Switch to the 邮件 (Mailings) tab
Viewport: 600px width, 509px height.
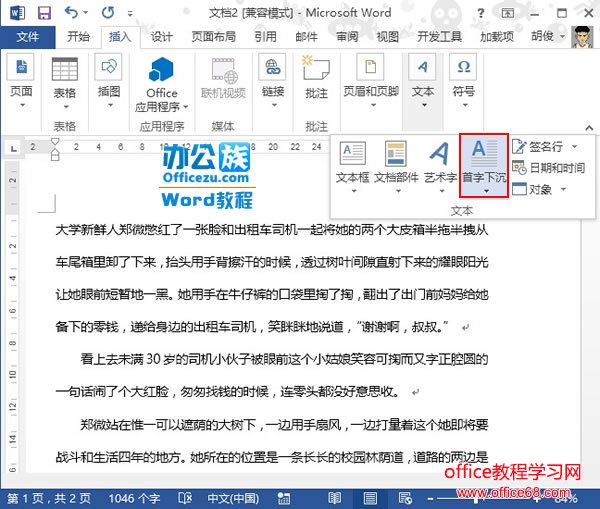pyautogui.click(x=306, y=37)
